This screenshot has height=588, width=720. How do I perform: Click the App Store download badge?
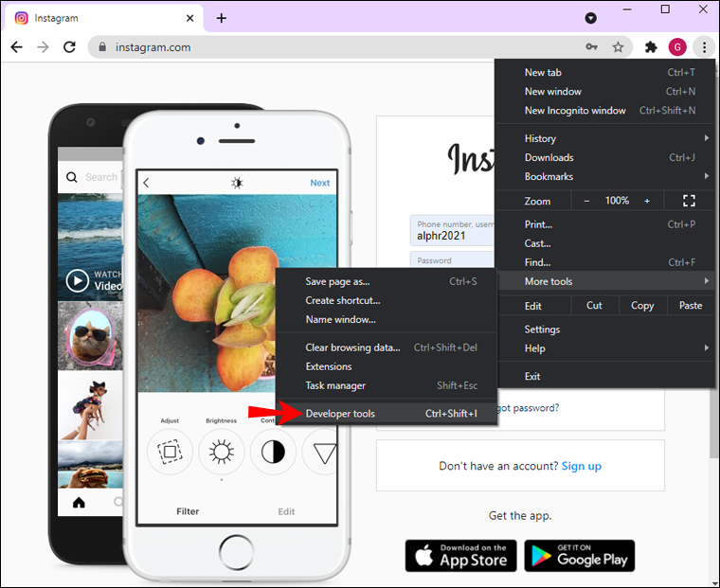point(460,556)
